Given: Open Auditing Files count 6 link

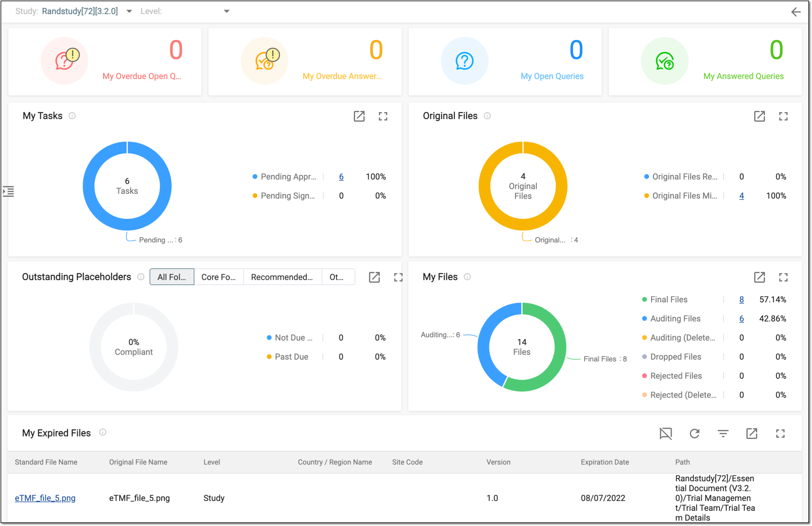Looking at the screenshot, I should pyautogui.click(x=742, y=319).
